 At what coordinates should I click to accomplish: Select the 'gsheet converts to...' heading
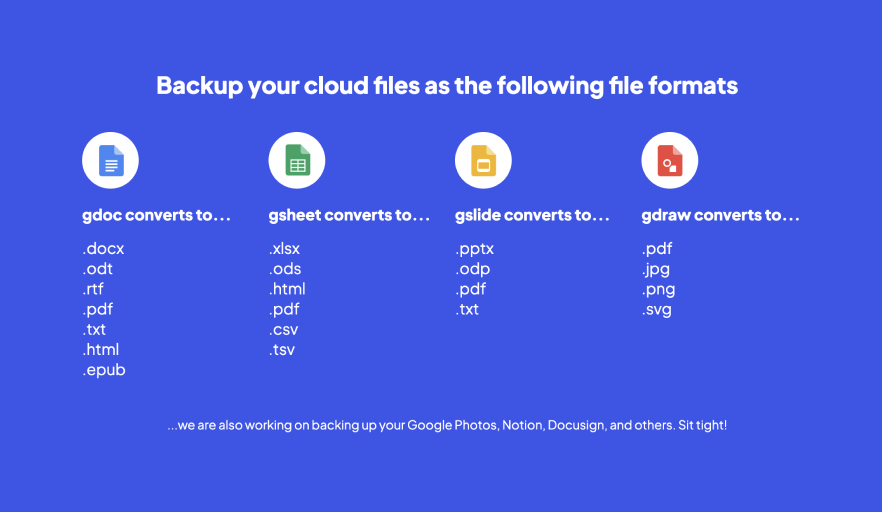pos(349,215)
